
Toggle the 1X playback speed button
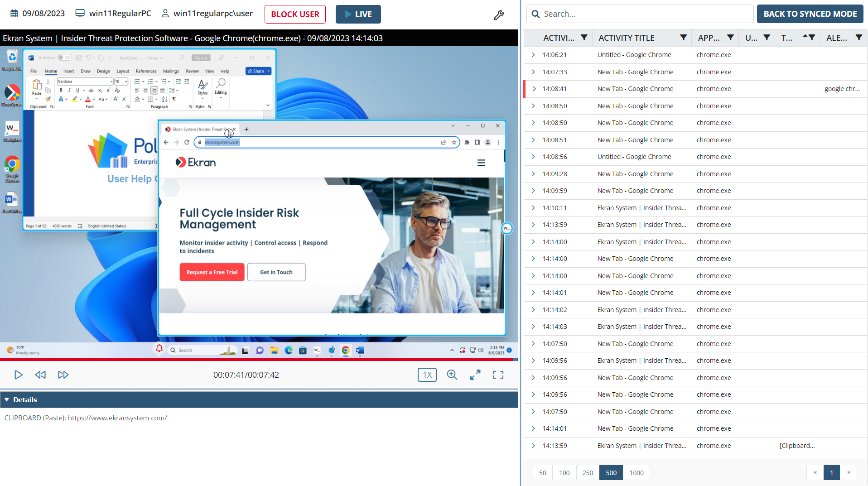point(427,375)
